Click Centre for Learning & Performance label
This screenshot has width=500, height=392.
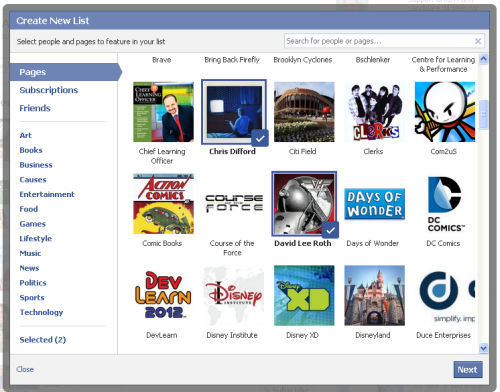click(x=443, y=64)
